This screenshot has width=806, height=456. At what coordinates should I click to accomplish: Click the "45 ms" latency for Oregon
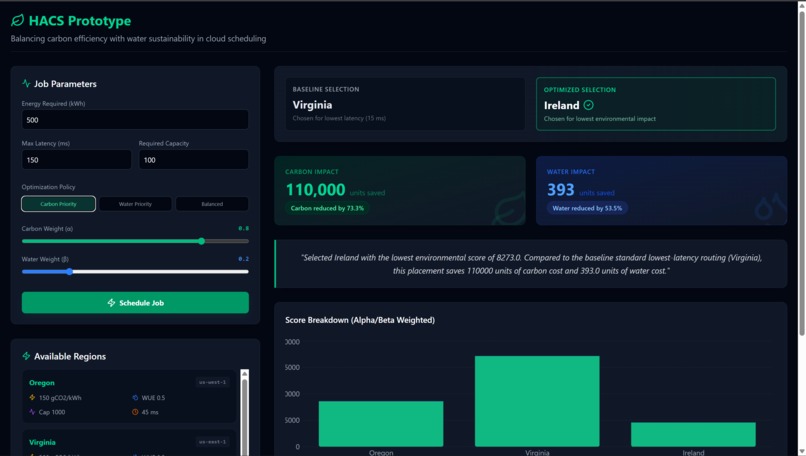(150, 412)
